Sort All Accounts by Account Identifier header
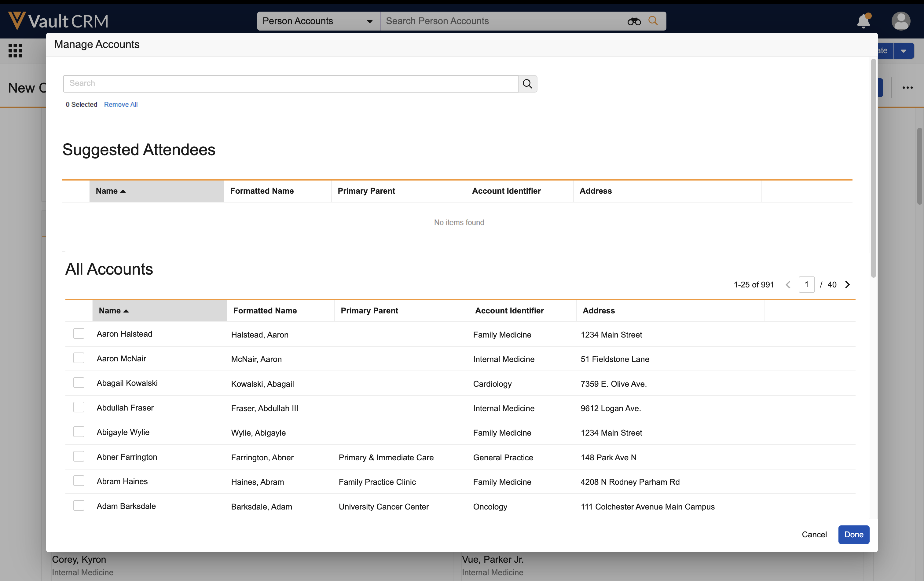 (509, 311)
